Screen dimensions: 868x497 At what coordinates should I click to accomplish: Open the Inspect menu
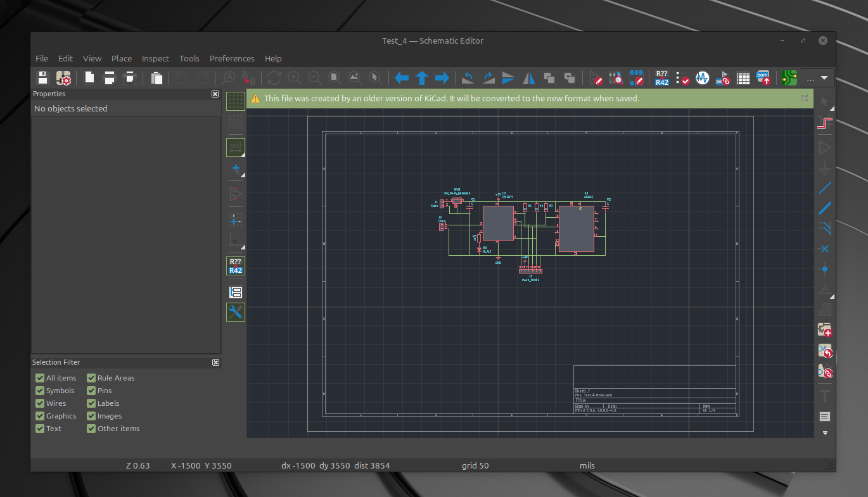click(x=155, y=58)
